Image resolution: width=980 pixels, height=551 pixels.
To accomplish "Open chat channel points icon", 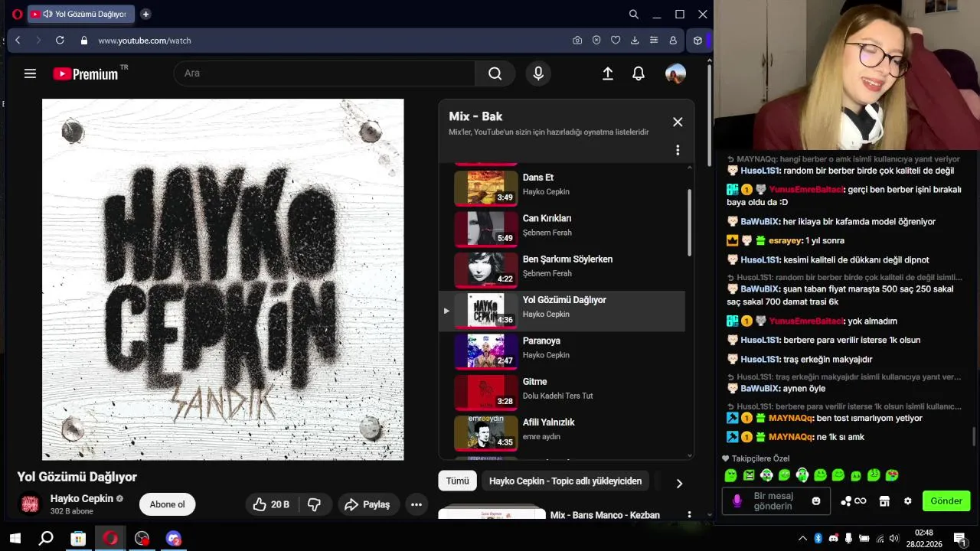I will tap(853, 501).
